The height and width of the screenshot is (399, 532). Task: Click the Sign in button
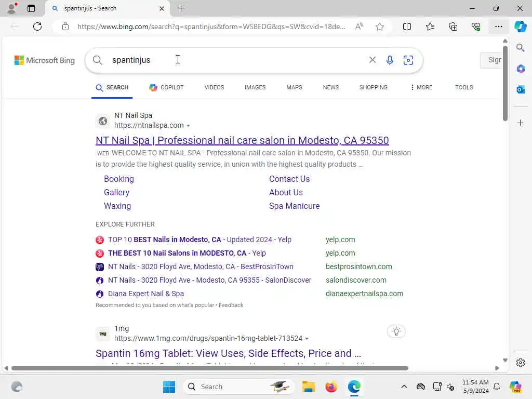click(491, 60)
